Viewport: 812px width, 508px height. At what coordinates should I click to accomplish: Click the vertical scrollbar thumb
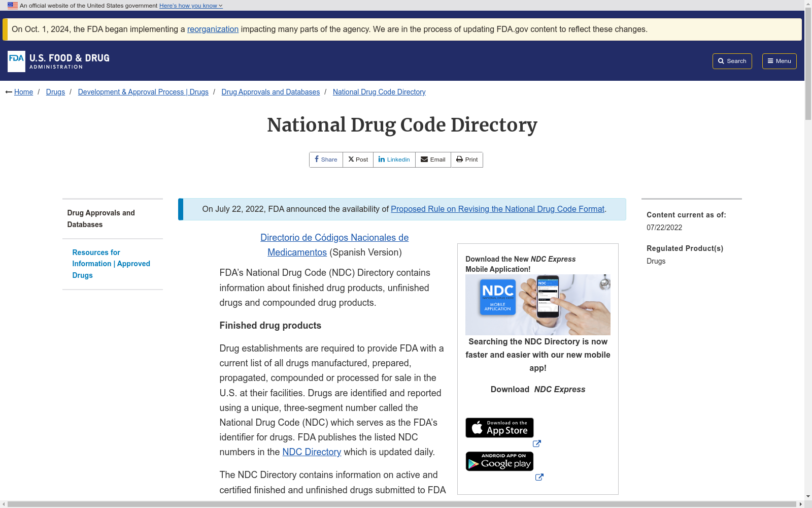pyautogui.click(x=808, y=66)
